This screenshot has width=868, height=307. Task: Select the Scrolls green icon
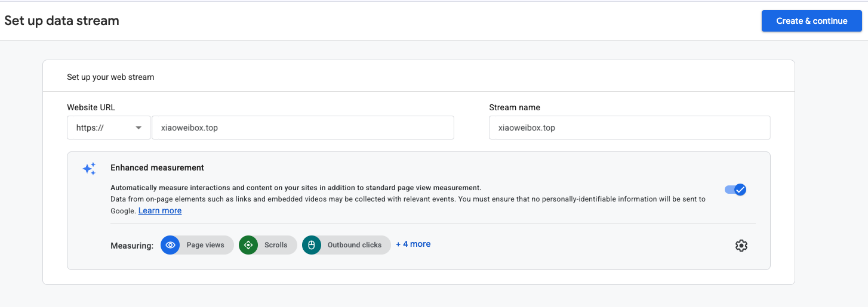coord(248,245)
